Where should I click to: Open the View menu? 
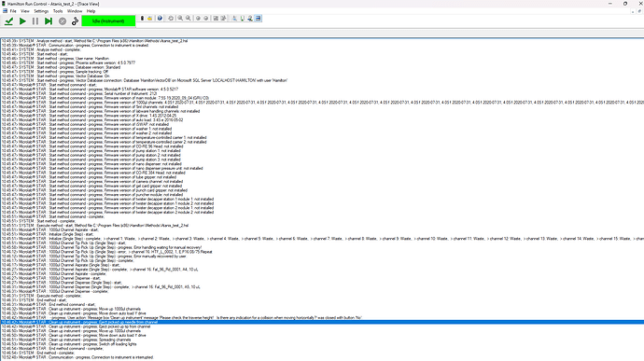point(25,11)
